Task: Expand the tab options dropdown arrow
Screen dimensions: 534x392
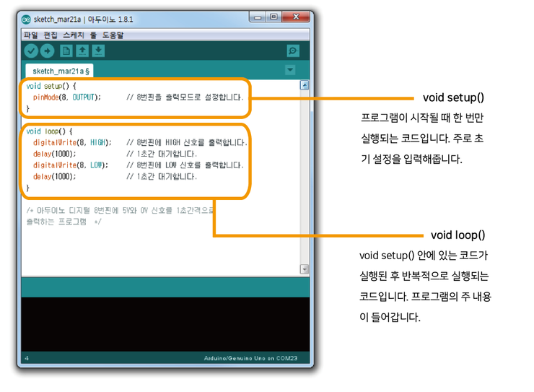Action: (290, 70)
